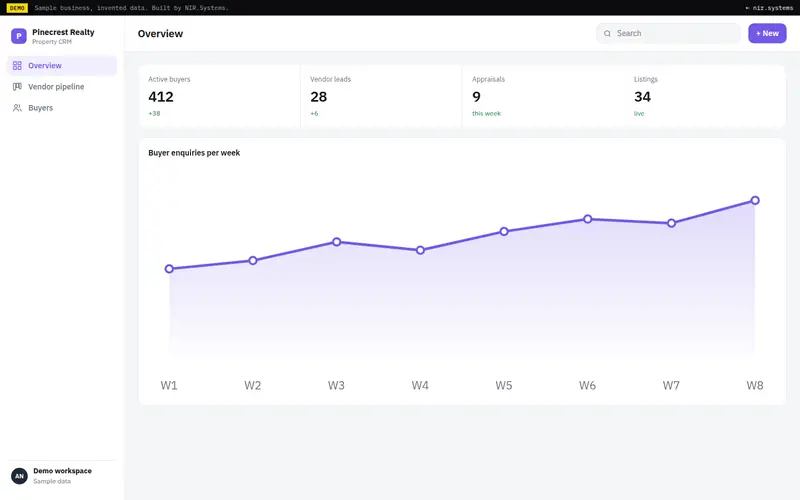Click the Pinecrest Realty purple P logo
Image resolution: width=800 pixels, height=500 pixels.
[x=19, y=36]
